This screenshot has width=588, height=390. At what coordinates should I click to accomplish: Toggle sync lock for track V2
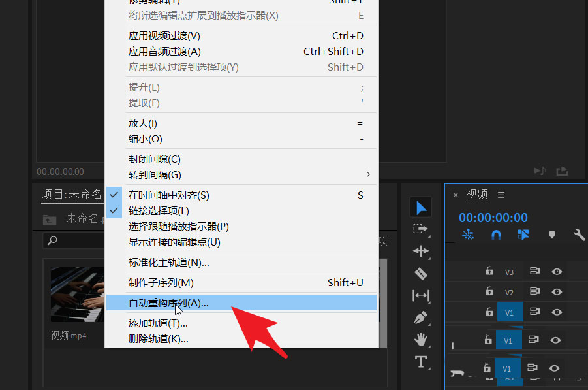[x=534, y=291]
